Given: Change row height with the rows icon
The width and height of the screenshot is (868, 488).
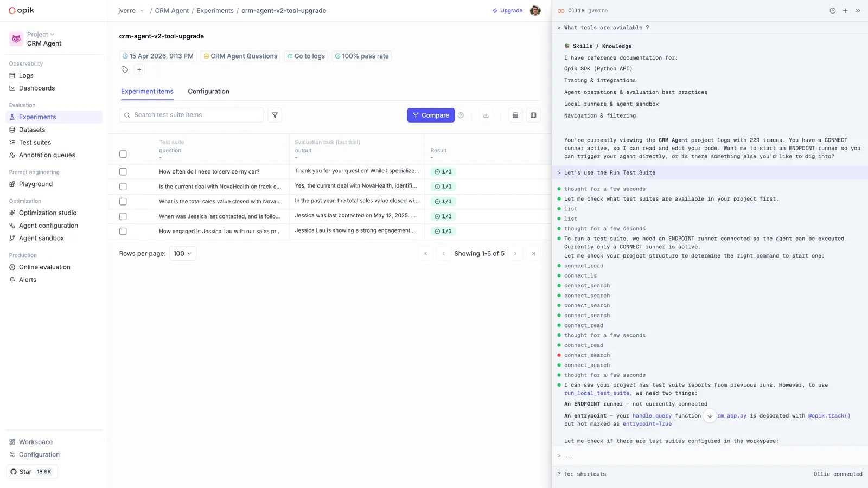Looking at the screenshot, I should pos(515,115).
